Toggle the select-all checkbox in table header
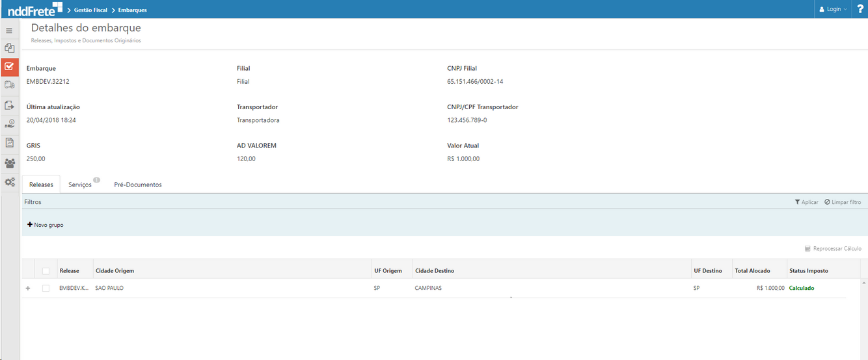868x360 pixels. pos(46,271)
